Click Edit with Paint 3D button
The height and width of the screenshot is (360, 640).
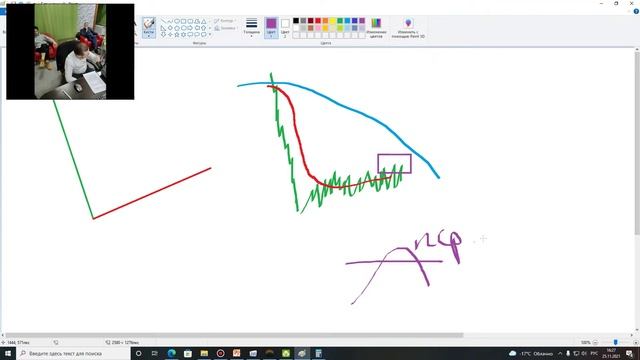pyautogui.click(x=408, y=28)
